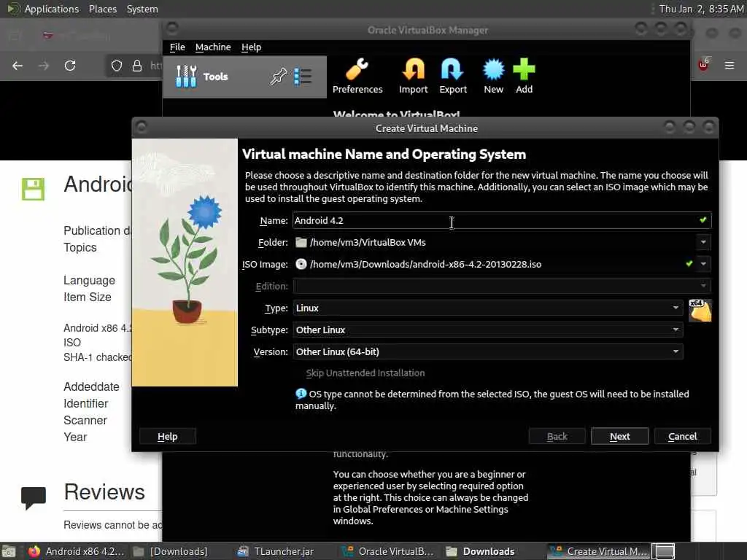Toggle Skip Unattended Installation checkbox

(x=365, y=373)
